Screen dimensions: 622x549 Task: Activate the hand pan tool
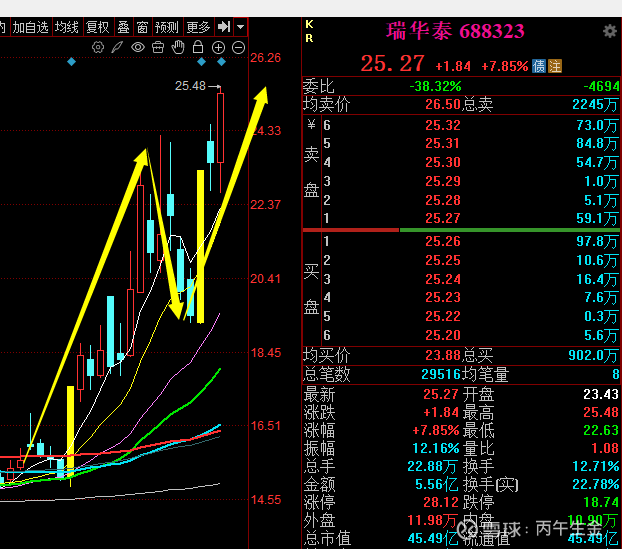coord(178,47)
